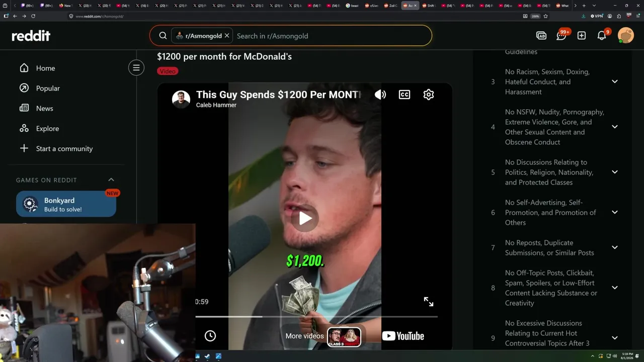
Task: Remove the r/Asmongold search filter
Action: (x=227, y=36)
